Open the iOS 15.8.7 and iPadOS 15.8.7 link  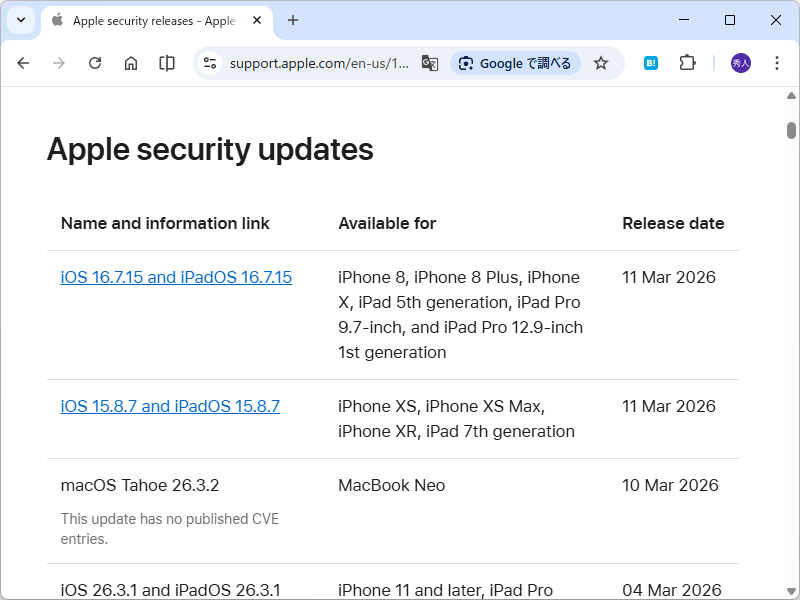click(170, 406)
